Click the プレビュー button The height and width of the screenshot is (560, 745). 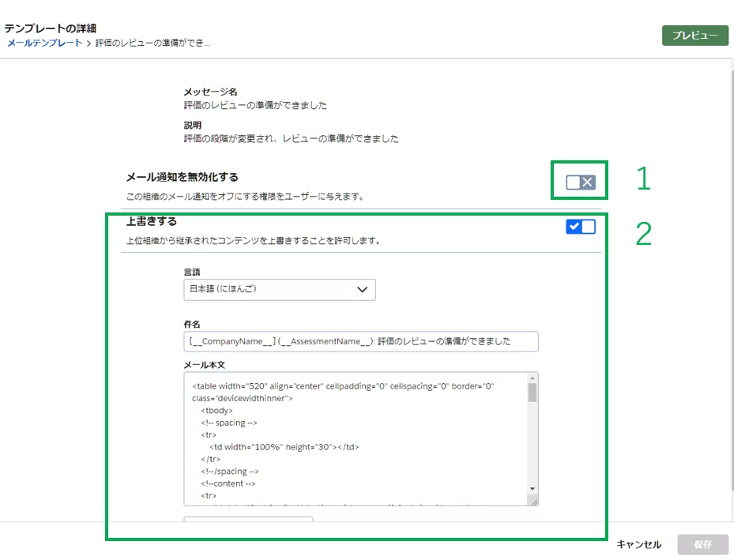694,36
